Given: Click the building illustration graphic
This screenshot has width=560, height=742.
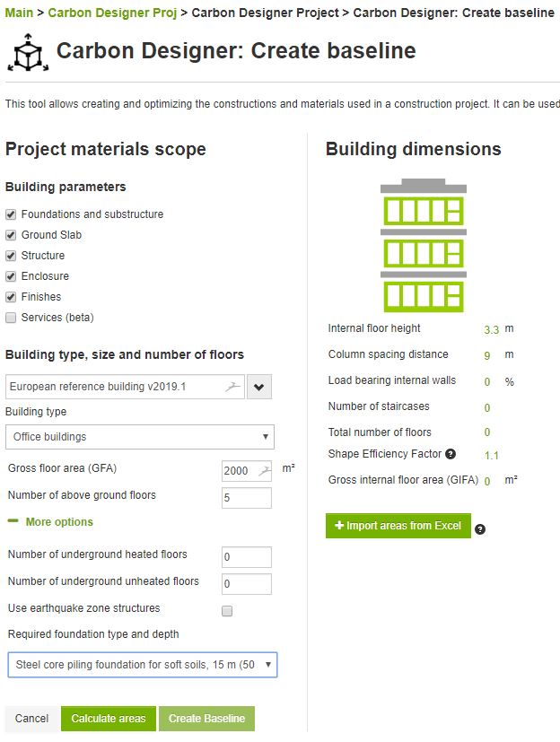Looking at the screenshot, I should coord(424,243).
